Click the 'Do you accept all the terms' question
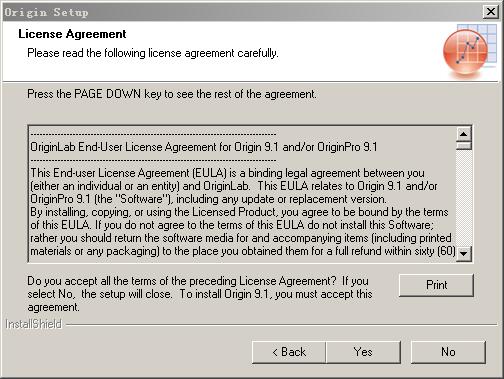The height and width of the screenshot is (379, 504). point(199,294)
